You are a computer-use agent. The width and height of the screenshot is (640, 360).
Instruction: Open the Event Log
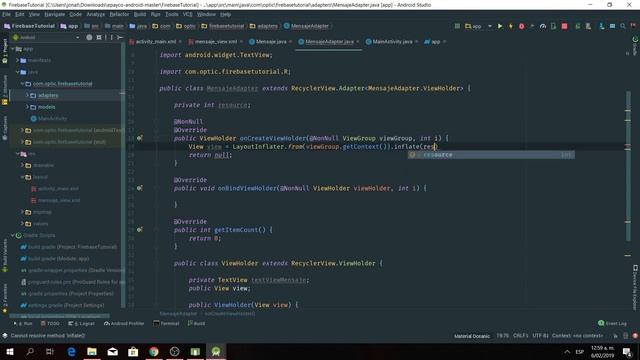[612, 323]
